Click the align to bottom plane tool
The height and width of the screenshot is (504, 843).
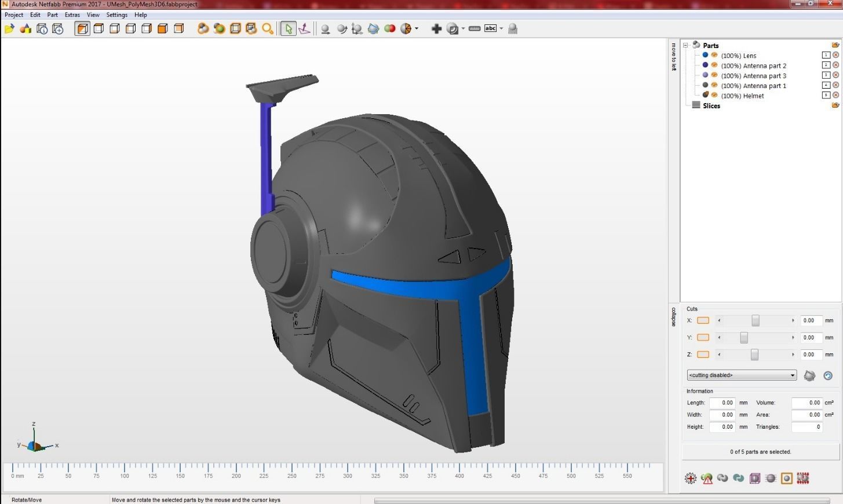point(304,28)
